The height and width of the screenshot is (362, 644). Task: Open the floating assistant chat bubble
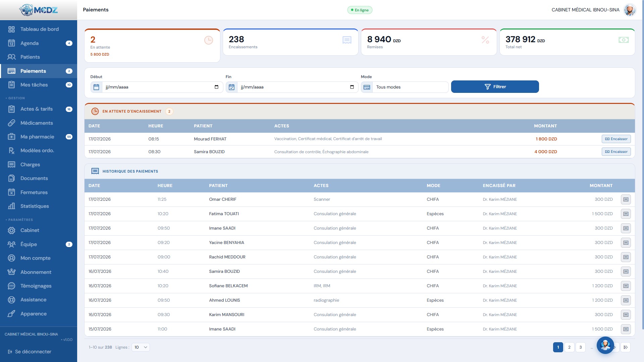605,345
